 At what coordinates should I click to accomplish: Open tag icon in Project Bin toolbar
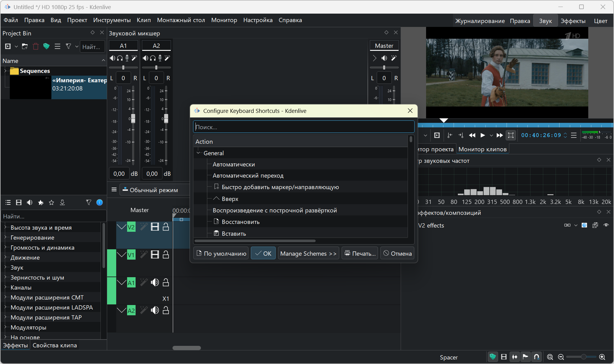coord(46,46)
